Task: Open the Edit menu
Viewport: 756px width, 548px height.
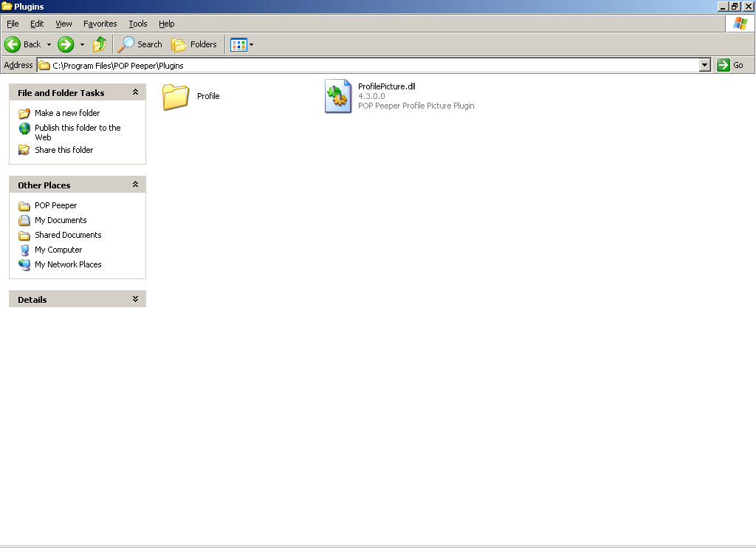Action: tap(37, 24)
